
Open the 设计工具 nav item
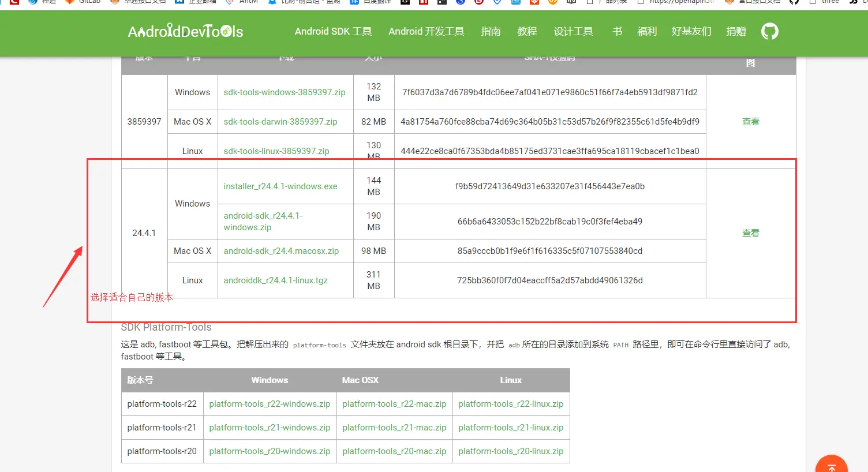pyautogui.click(x=574, y=31)
